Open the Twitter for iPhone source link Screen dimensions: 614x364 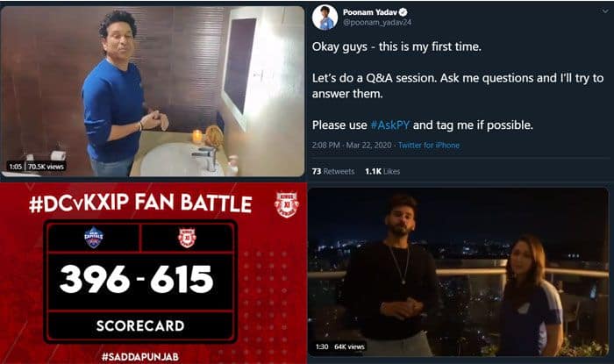(x=429, y=146)
